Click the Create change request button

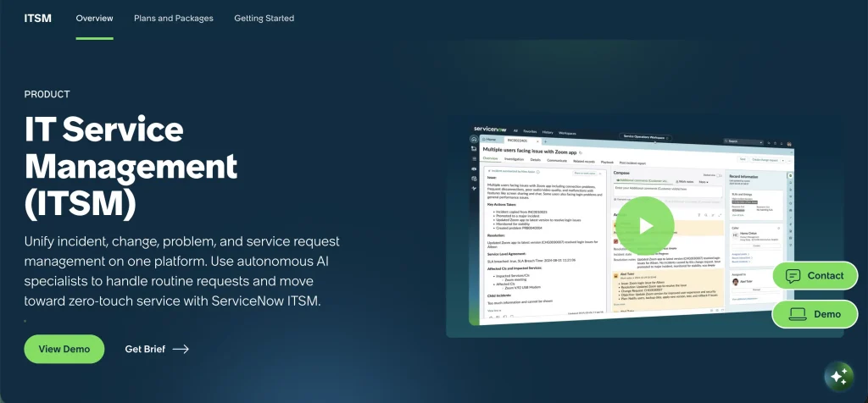tap(765, 160)
